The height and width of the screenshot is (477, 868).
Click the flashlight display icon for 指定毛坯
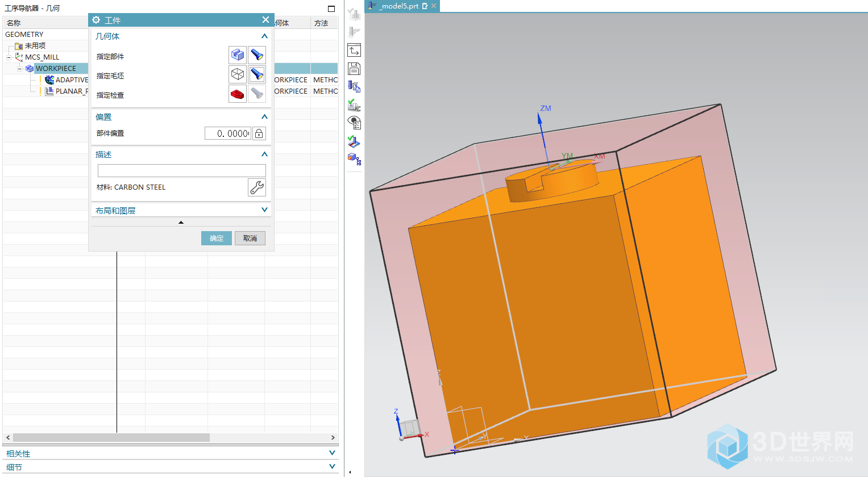257,74
